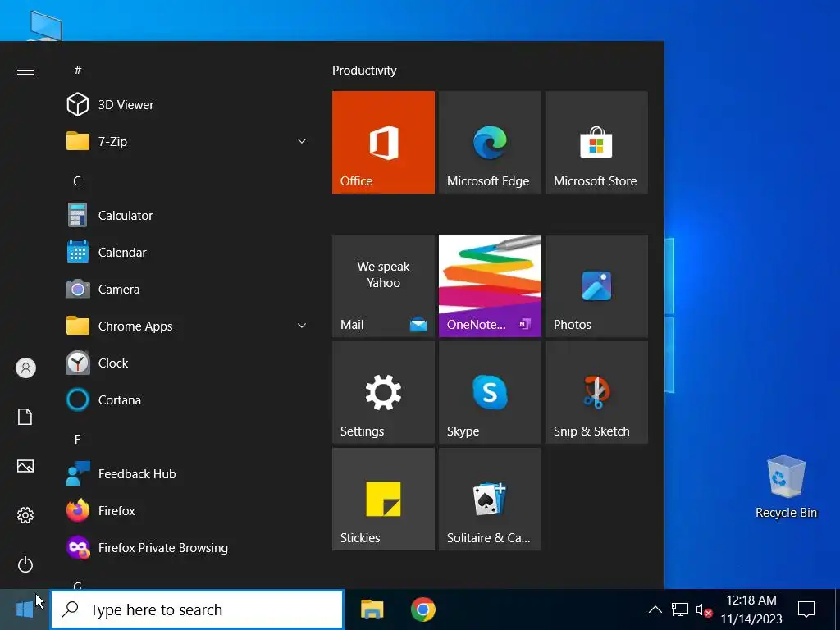This screenshot has height=630, width=840.
Task: Open the Solitaire & Casual Games tile
Action: 490,499
